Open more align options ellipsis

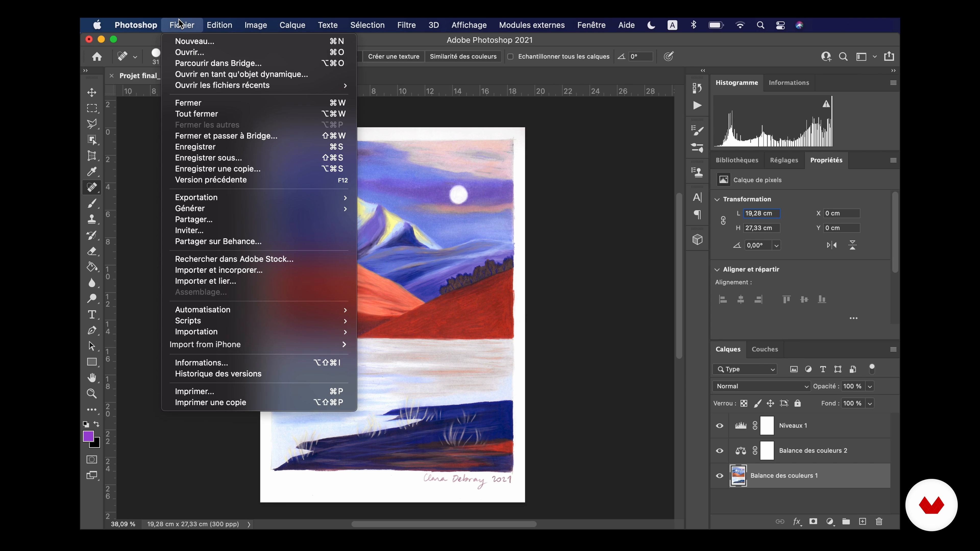[853, 318]
